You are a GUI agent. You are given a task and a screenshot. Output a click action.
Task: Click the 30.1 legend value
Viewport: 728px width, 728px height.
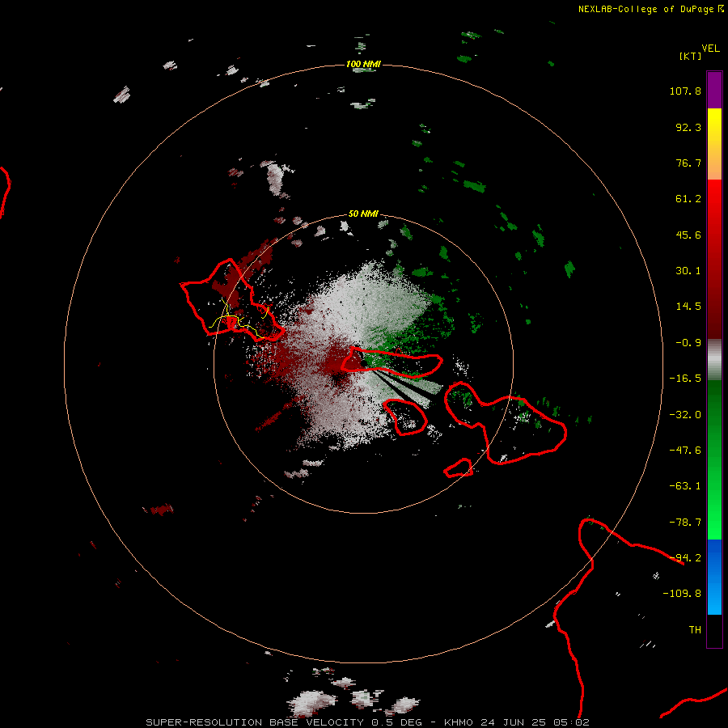pyautogui.click(x=688, y=271)
